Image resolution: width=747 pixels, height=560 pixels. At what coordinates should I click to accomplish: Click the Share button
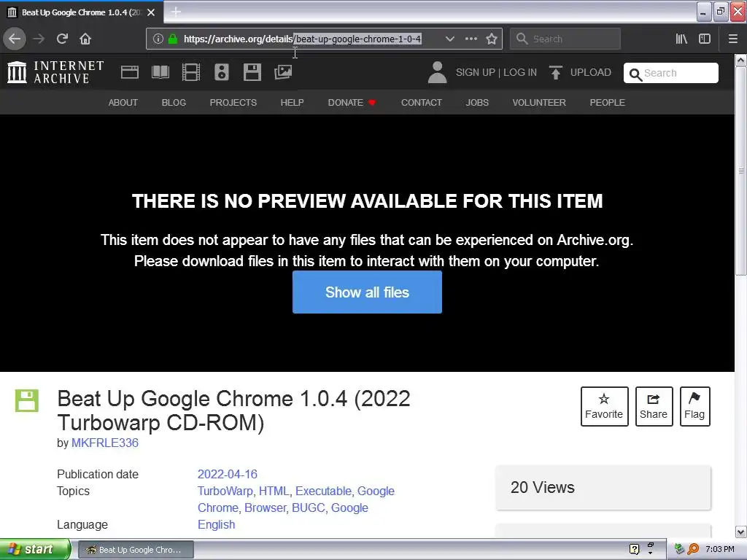pos(654,406)
